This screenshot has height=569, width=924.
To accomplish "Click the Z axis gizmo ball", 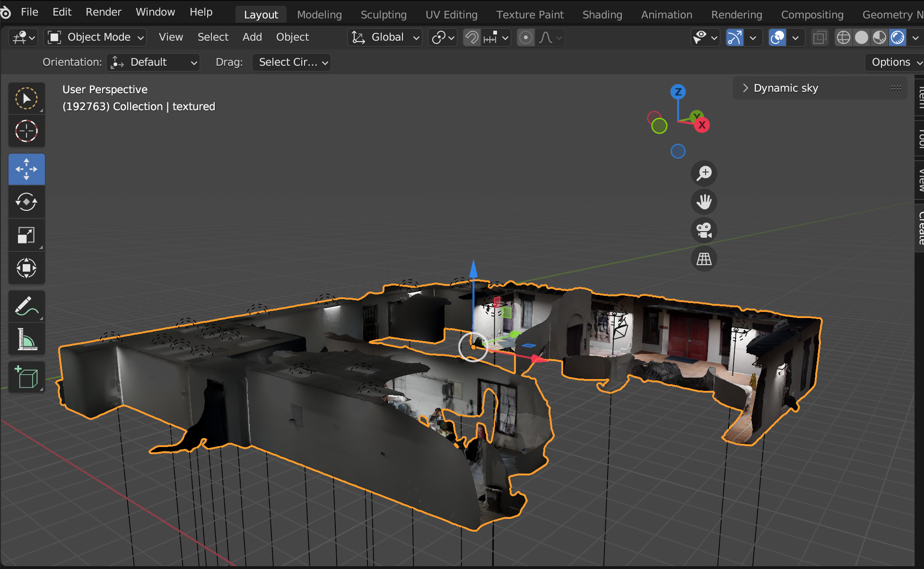I will tap(678, 92).
